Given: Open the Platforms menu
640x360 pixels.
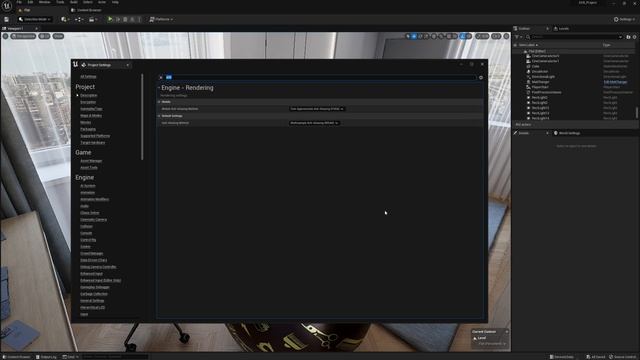Looking at the screenshot, I should click(161, 19).
